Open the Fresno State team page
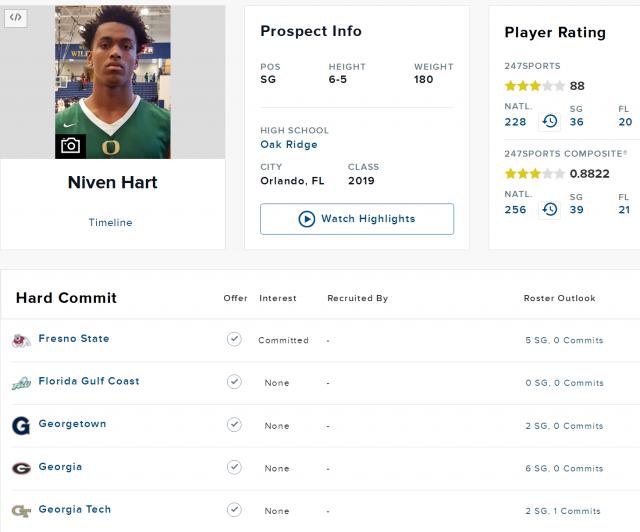640x532 pixels. (74, 339)
